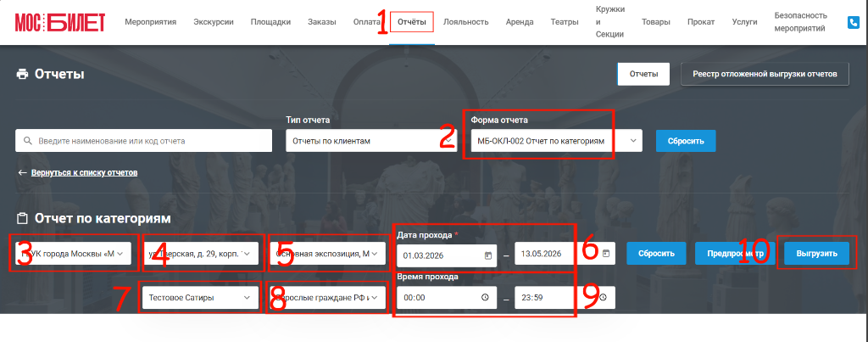868x342 pixels.
Task: Open calendar picker for start date 01.03.2026
Action: [487, 255]
